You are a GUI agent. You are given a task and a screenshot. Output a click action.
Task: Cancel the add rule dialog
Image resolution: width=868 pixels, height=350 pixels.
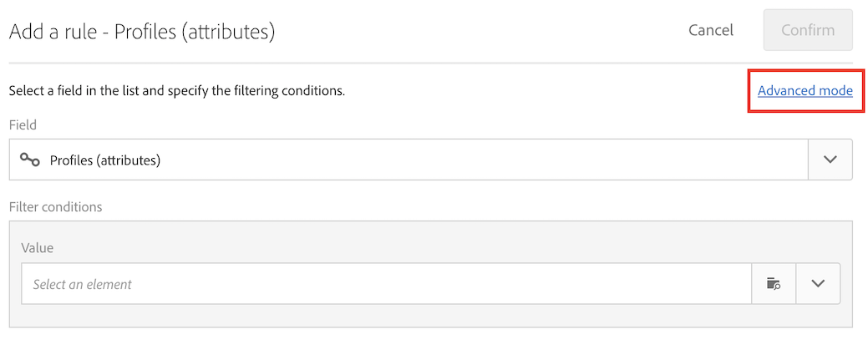pos(710,31)
